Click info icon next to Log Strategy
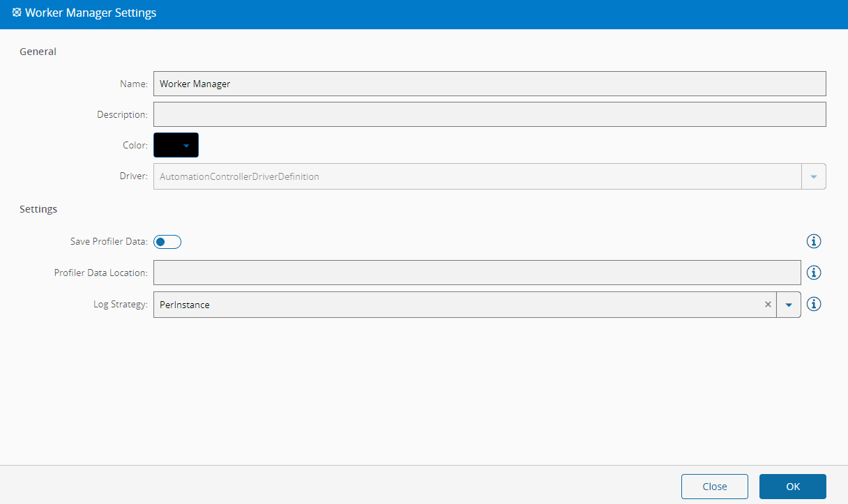Screen dimensions: 848x504 pos(814,304)
